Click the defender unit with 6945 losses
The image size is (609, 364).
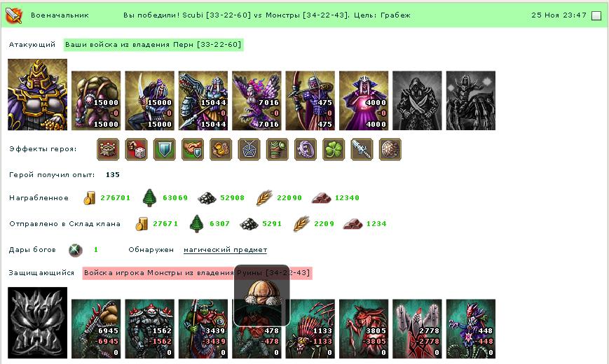point(96,329)
